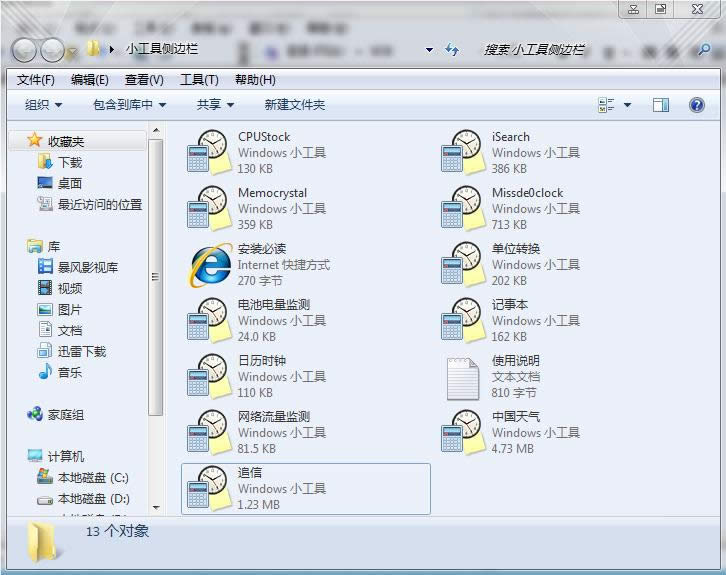726x575 pixels.
Task: Open the 组织 dropdown menu
Action: pos(43,105)
